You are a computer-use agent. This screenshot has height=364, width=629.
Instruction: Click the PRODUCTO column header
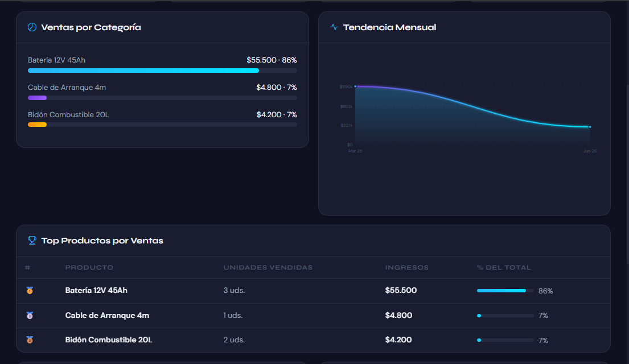pos(89,267)
